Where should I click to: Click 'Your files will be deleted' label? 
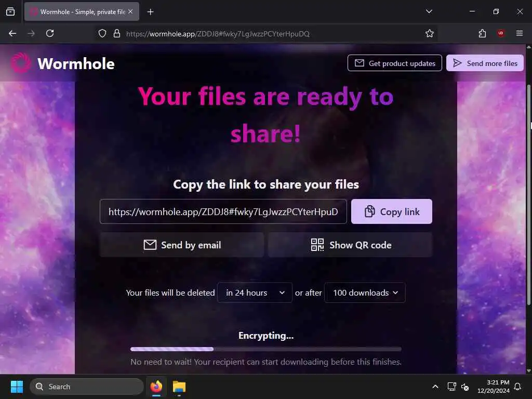pos(170,293)
